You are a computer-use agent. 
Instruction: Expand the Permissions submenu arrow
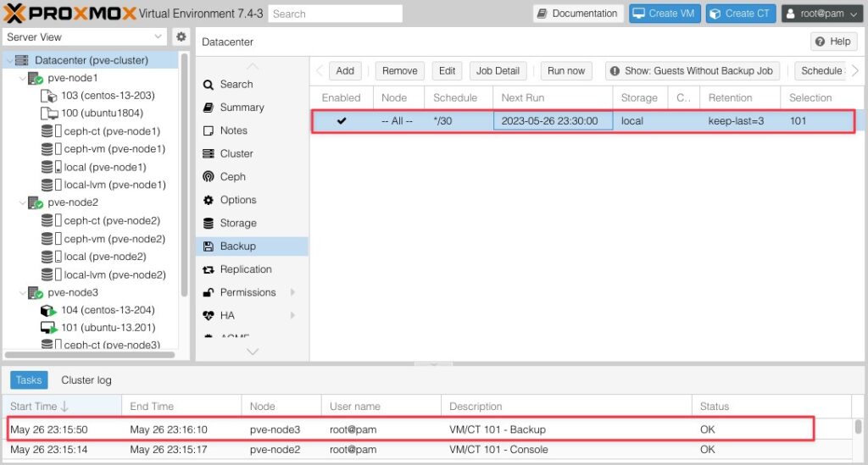pos(292,292)
